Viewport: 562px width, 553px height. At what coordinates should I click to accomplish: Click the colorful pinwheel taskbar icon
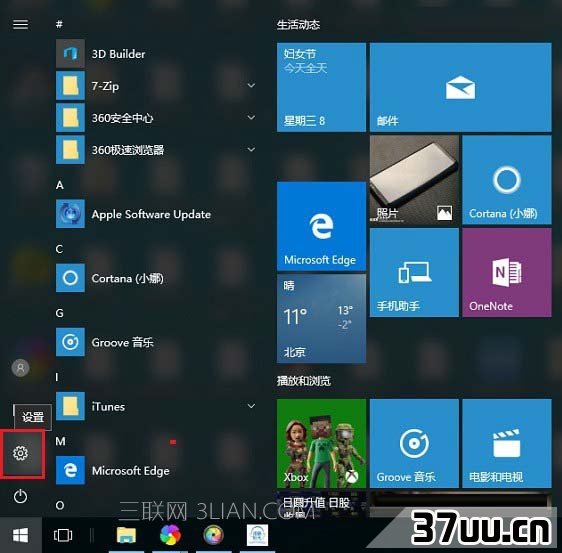[170, 535]
